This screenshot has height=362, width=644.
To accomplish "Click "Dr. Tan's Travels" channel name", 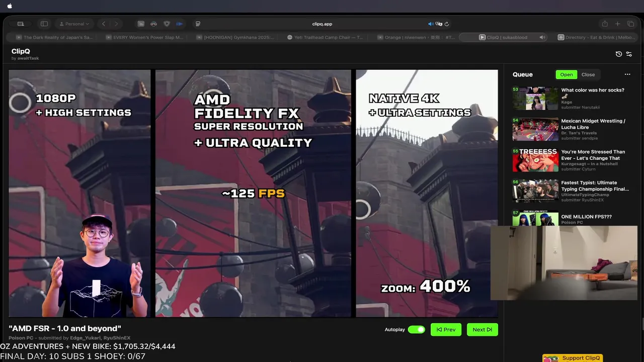I will coord(579,133).
